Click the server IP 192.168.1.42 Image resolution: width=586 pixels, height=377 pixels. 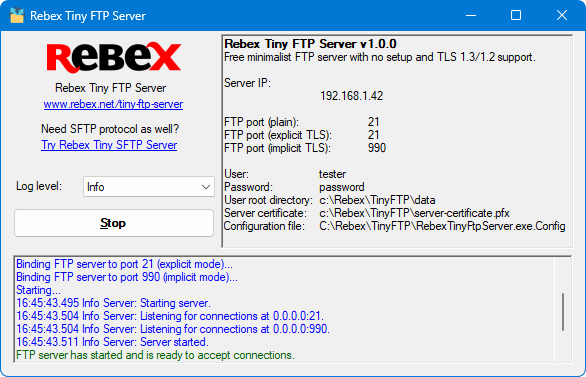352,96
